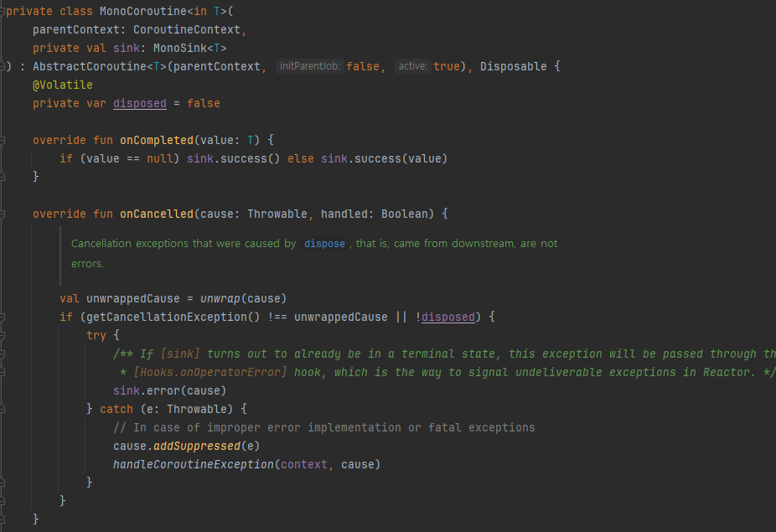Viewport: 776px width, 532px height.
Task: Click the 'initParentJob:' inlay hint
Action: point(310,66)
